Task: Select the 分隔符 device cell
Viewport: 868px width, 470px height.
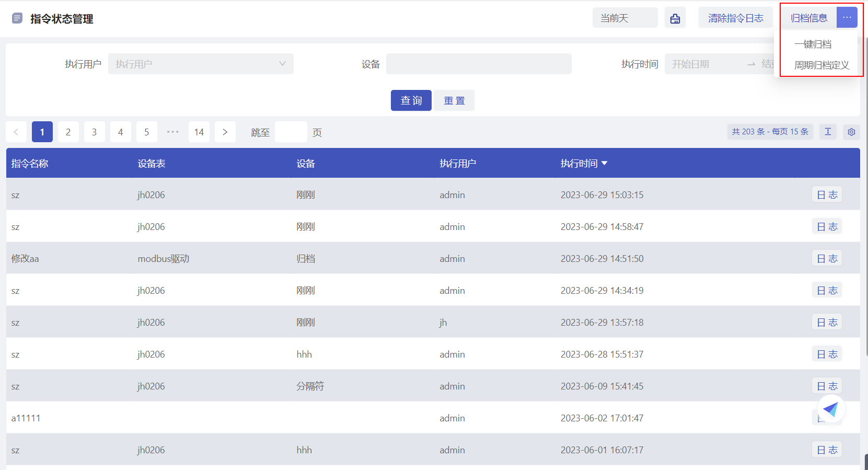Action: [310, 386]
